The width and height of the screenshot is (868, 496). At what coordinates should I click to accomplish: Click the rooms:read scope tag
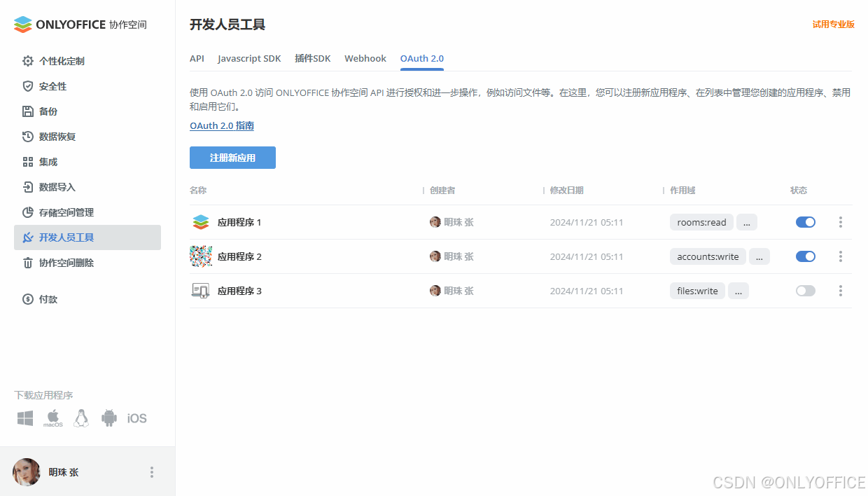701,222
